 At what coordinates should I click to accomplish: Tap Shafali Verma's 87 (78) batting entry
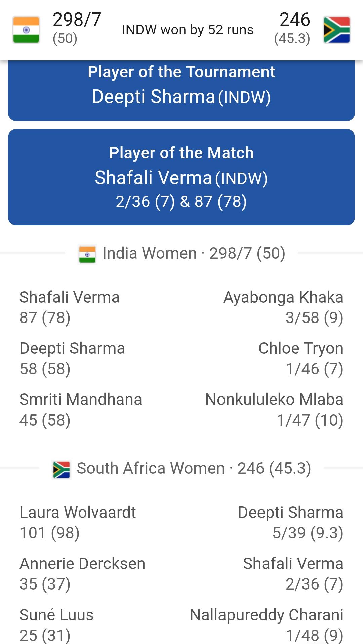[x=70, y=307]
